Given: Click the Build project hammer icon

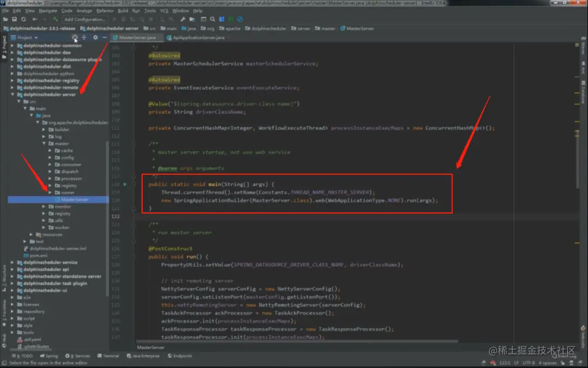Looking at the screenshot, I should (x=56, y=19).
